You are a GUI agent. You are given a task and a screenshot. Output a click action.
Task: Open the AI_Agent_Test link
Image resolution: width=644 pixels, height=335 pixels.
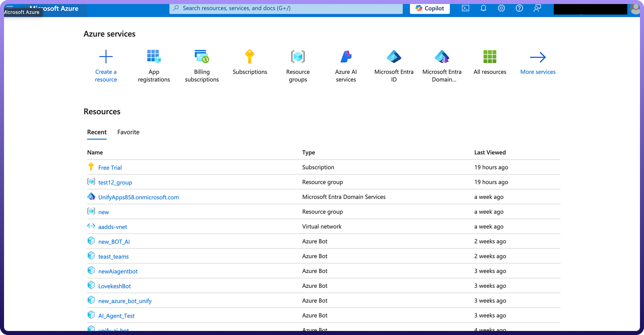tap(116, 316)
